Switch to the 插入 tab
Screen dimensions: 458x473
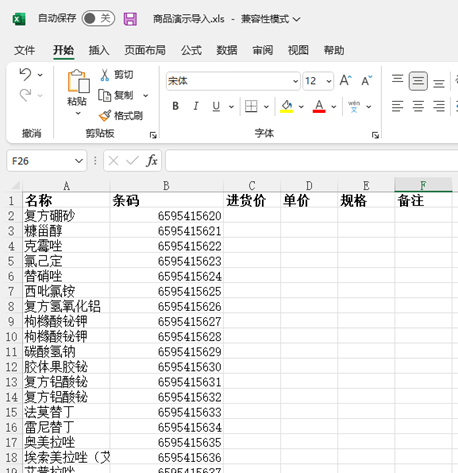[99, 50]
